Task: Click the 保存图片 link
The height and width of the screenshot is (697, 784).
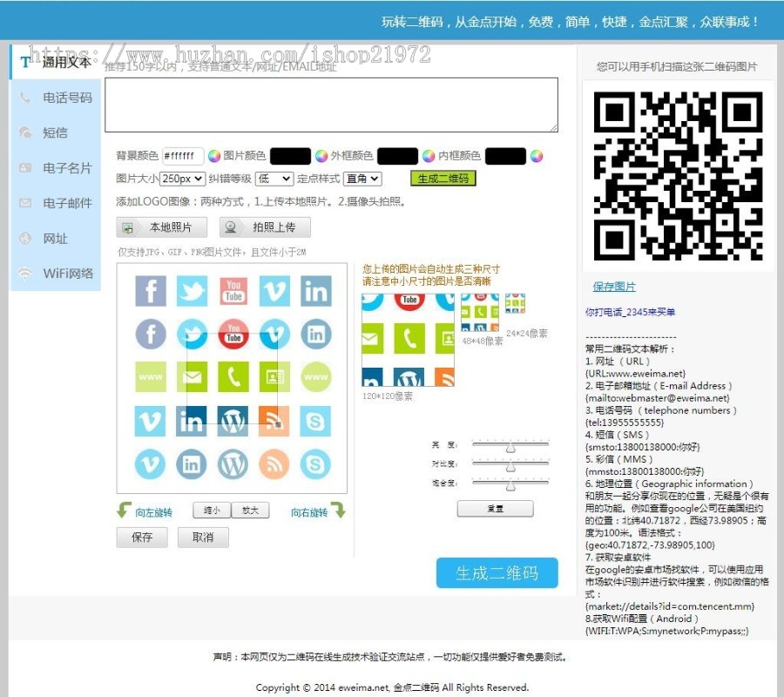Action: coord(614,287)
